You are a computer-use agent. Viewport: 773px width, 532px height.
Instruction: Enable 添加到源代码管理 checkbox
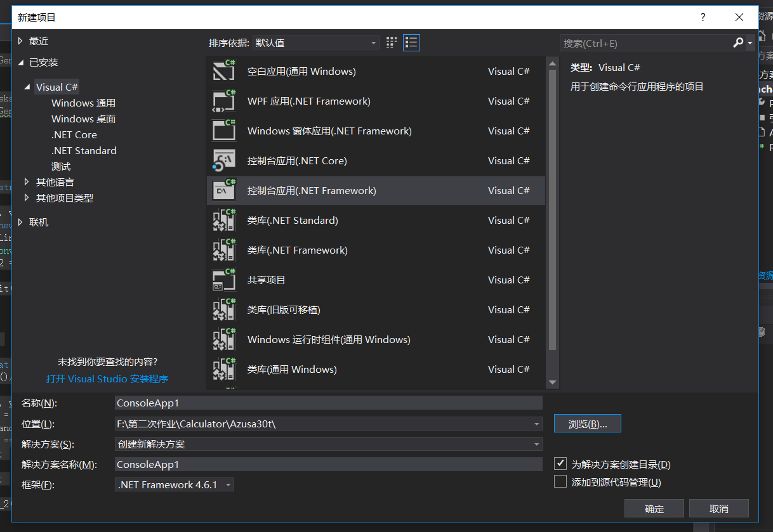coord(560,482)
